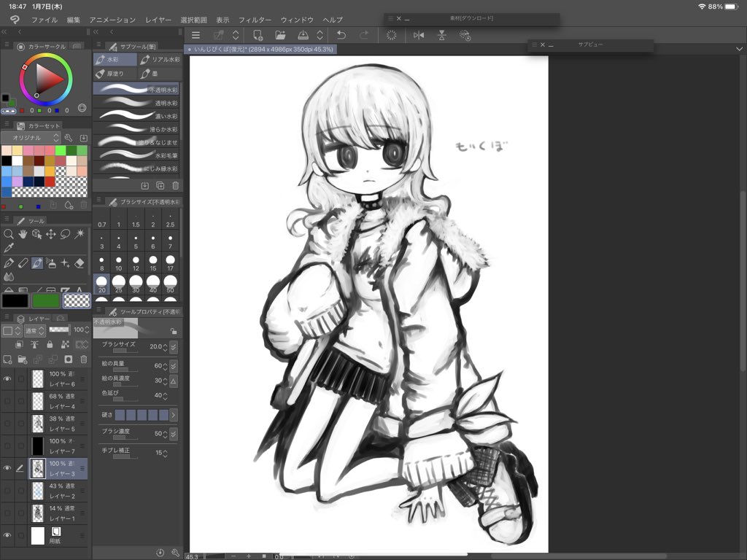747x560 pixels.
Task: Show layer レイヤー 2 visibility box
Action: (x=7, y=491)
